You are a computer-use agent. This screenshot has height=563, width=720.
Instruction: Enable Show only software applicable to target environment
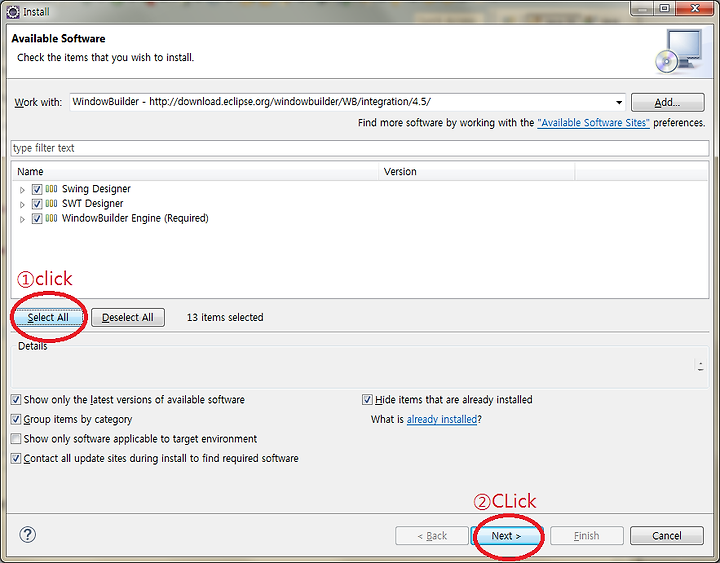coord(16,439)
